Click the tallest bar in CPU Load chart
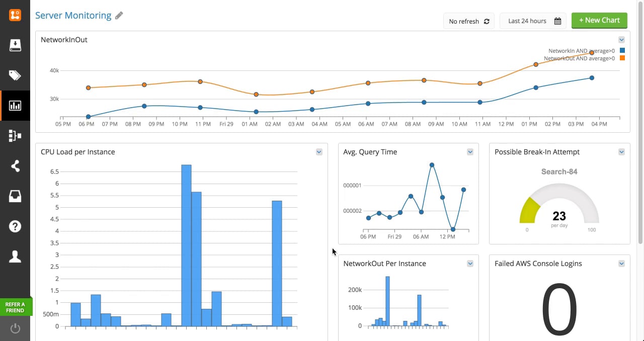Image resolution: width=644 pixels, height=341 pixels. [x=186, y=245]
